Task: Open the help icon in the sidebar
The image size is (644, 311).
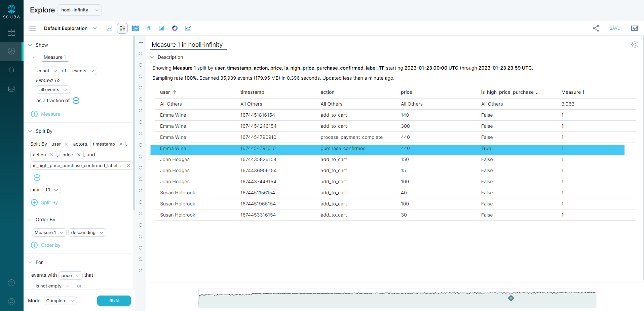Action: 11,283
